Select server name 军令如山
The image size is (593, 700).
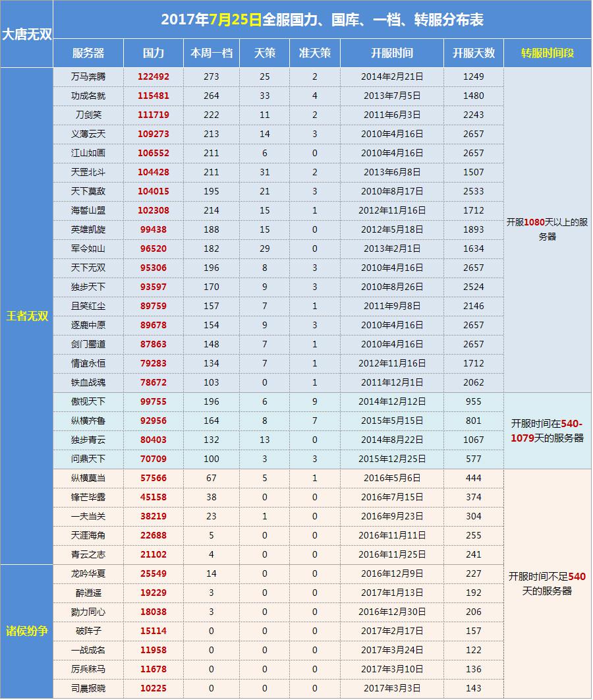[x=88, y=248]
